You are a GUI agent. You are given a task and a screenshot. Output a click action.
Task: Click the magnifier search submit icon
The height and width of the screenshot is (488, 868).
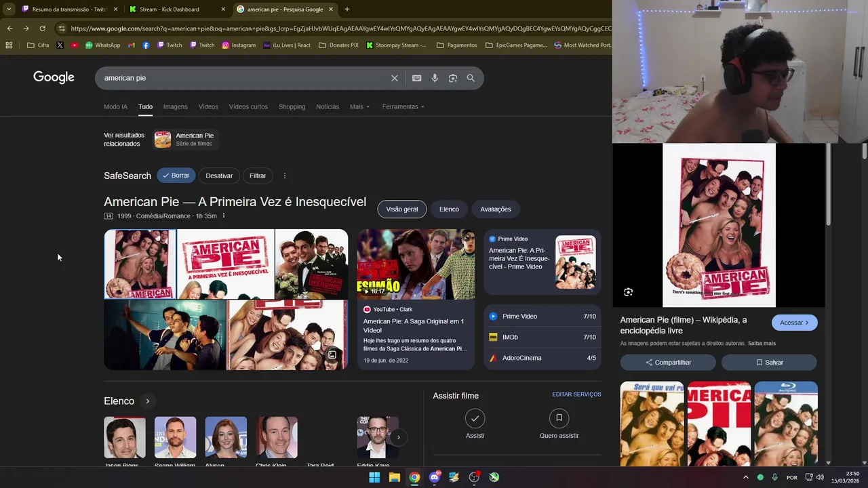pyautogui.click(x=471, y=78)
